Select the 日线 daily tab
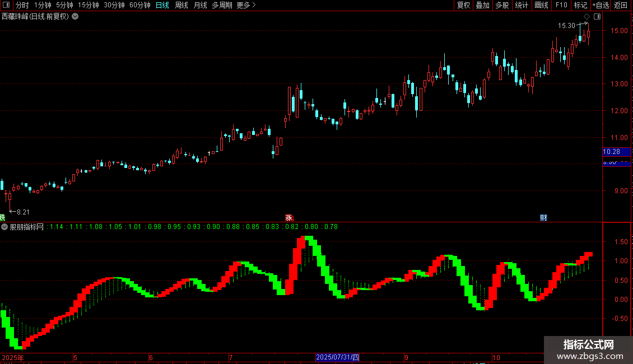Viewport: 633px width, 364px height. pos(162,5)
